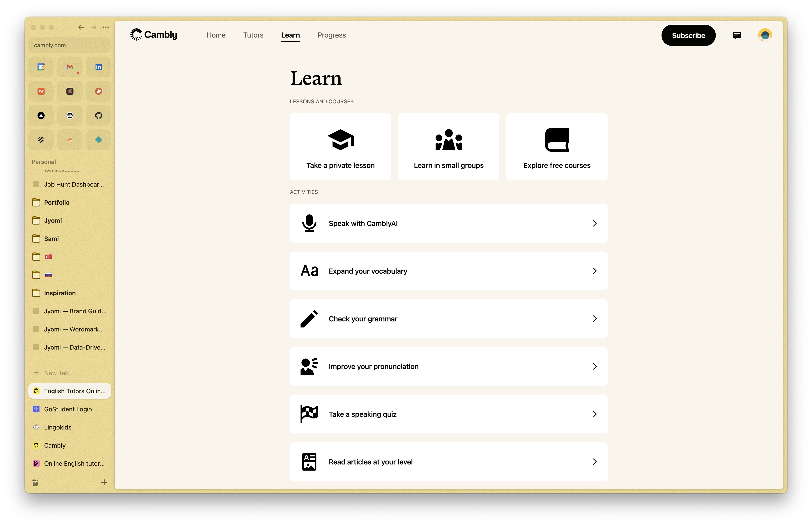Screen dimensions: 812x526
Task: Open Expand your vocabulary activity arrow
Action: (x=594, y=271)
